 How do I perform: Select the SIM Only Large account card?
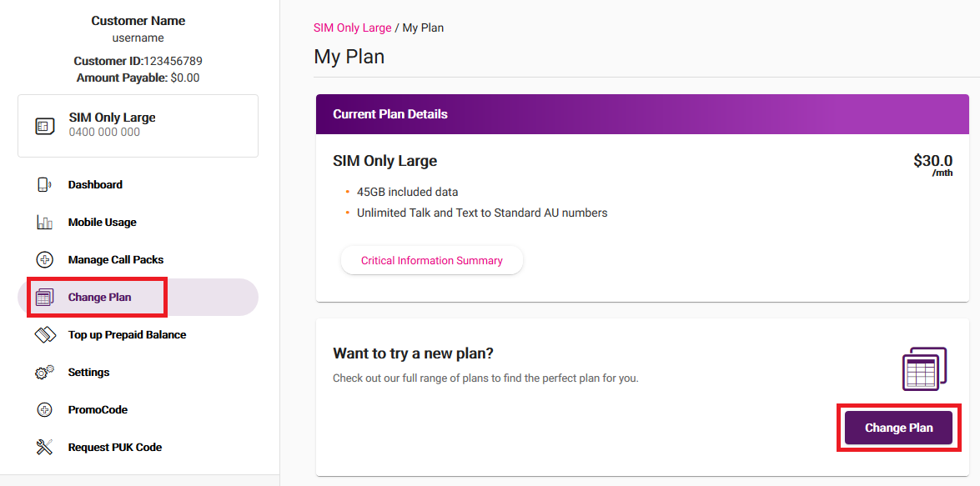point(138,125)
